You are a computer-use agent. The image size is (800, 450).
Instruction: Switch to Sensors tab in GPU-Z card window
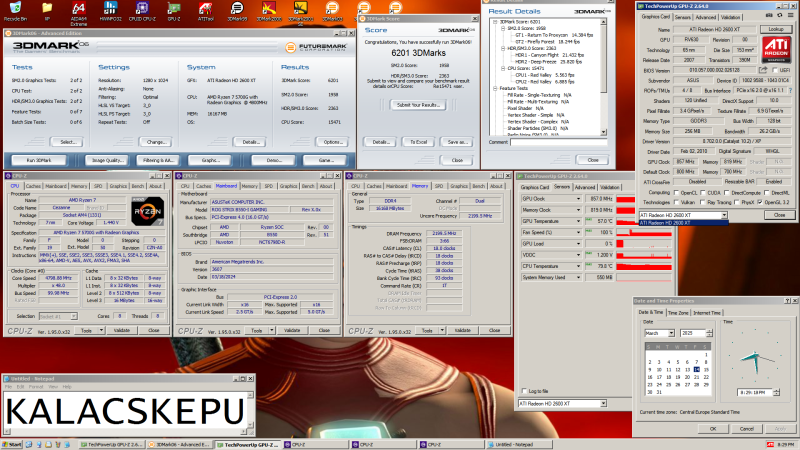point(683,17)
